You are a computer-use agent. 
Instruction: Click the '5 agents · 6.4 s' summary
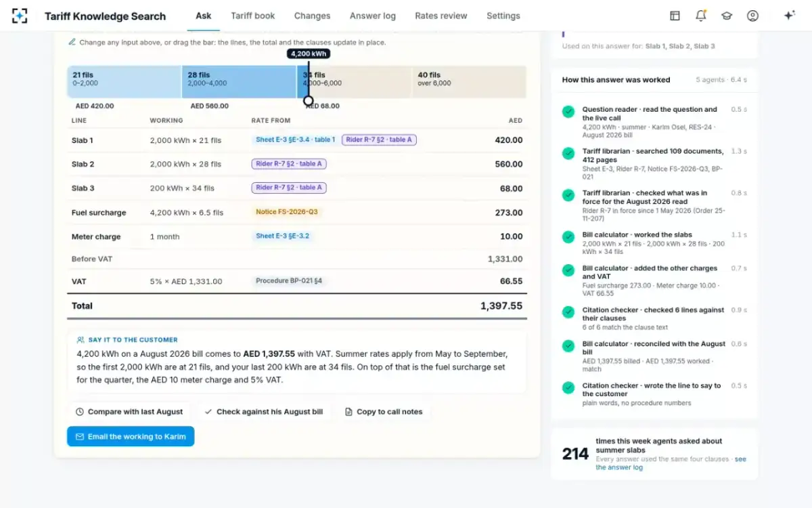tap(721, 79)
